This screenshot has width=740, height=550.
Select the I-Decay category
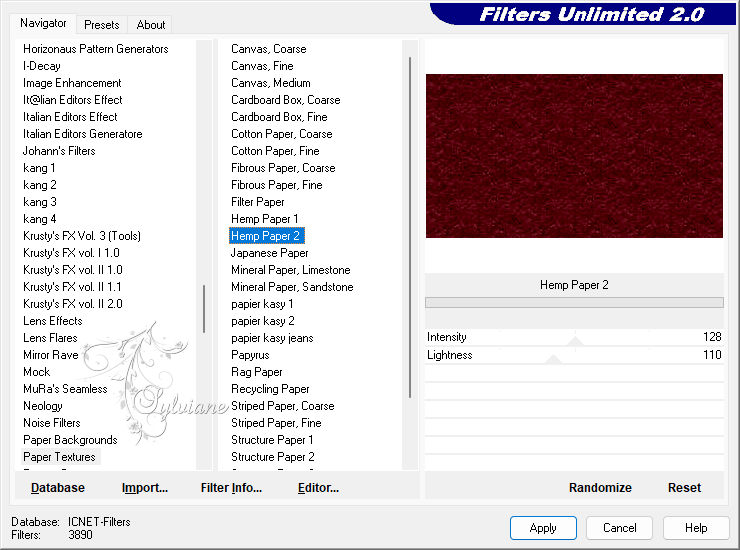(42, 66)
